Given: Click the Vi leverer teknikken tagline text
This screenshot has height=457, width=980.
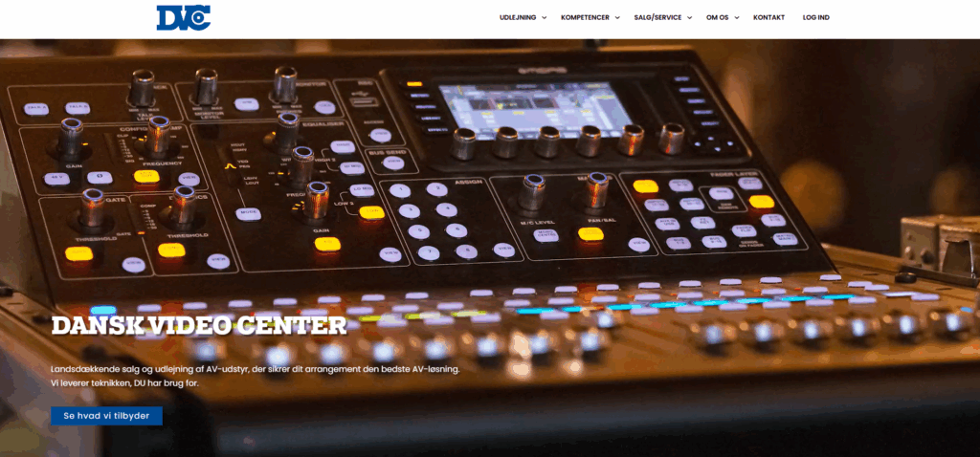Looking at the screenshot, I should pyautogui.click(x=138, y=382).
